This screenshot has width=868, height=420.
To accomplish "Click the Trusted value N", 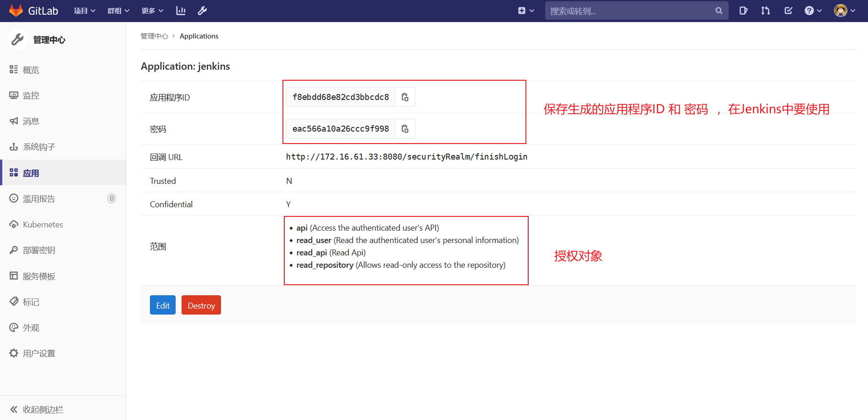I will point(289,181).
